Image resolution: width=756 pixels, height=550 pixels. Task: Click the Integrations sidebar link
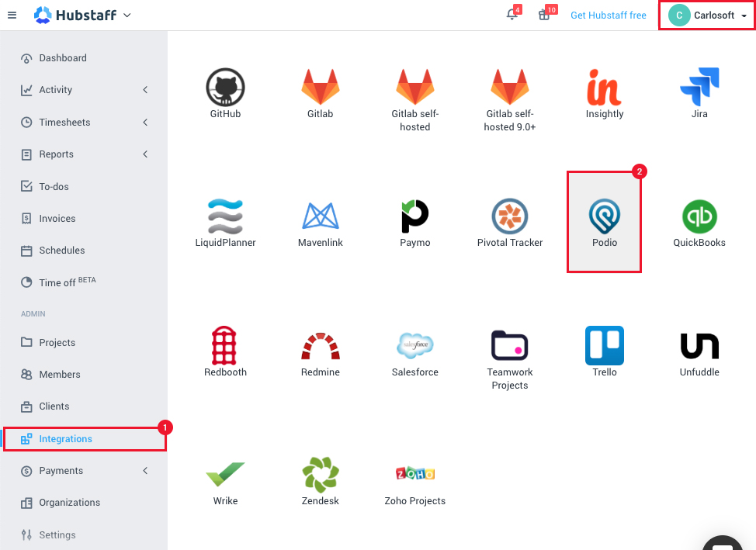pyautogui.click(x=65, y=438)
